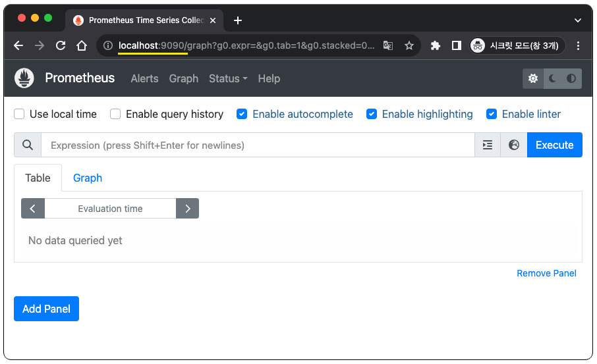
Task: Disable Enable highlighting checkbox
Action: [372, 114]
